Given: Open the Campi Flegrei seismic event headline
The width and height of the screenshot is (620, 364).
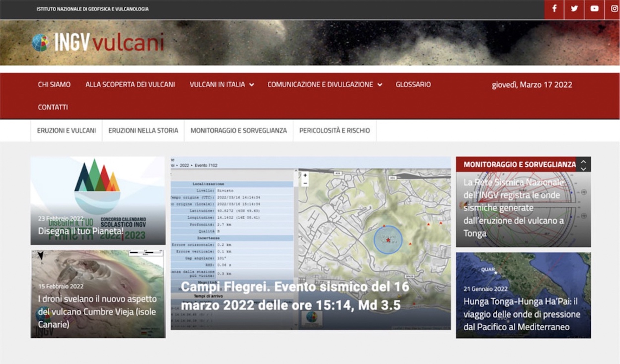Looking at the screenshot, I should tap(295, 296).
